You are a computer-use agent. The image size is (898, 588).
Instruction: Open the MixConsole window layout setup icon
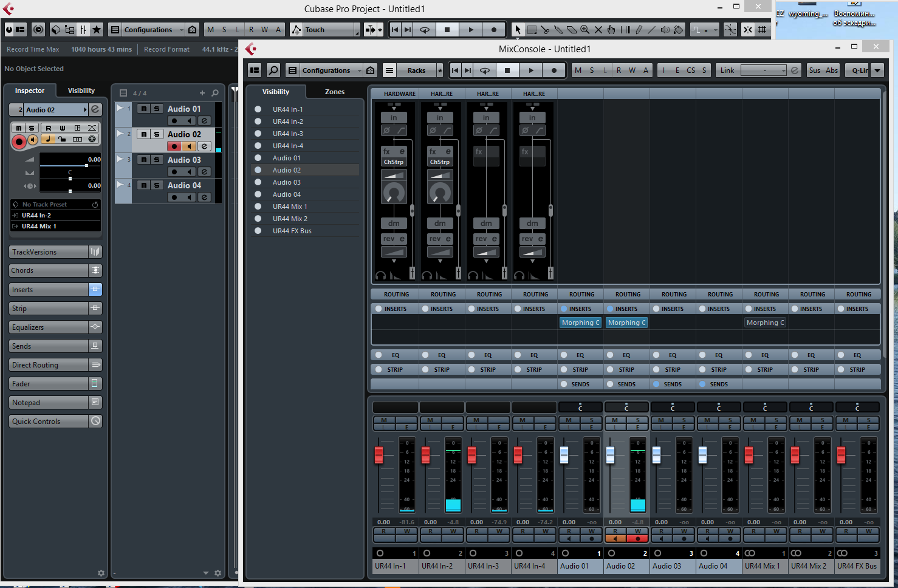coord(255,70)
